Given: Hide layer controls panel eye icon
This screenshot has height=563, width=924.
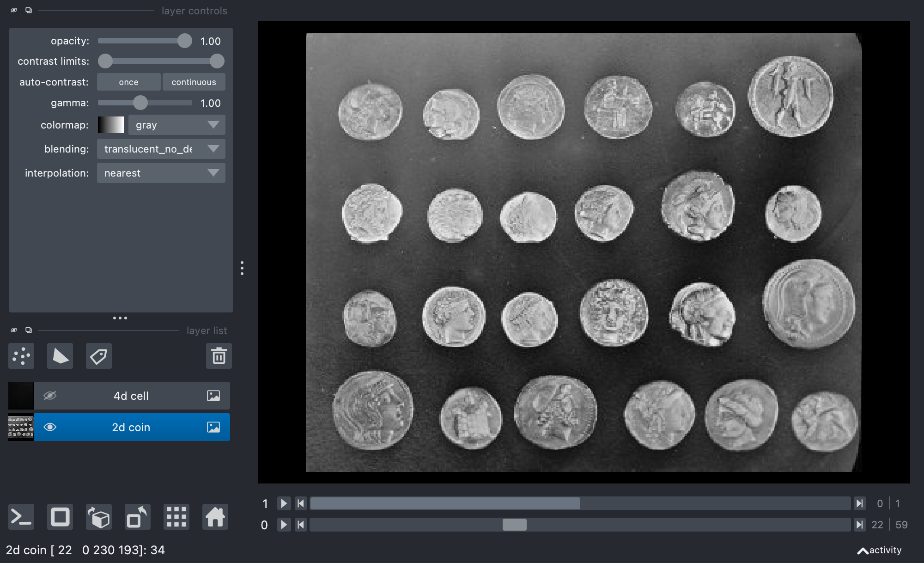Looking at the screenshot, I should coord(14,10).
